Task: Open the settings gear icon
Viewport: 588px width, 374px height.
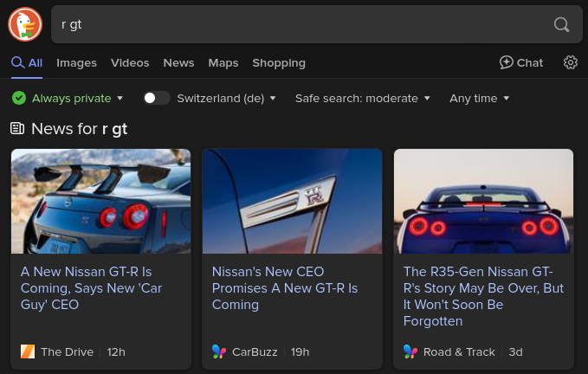Action: pos(570,62)
